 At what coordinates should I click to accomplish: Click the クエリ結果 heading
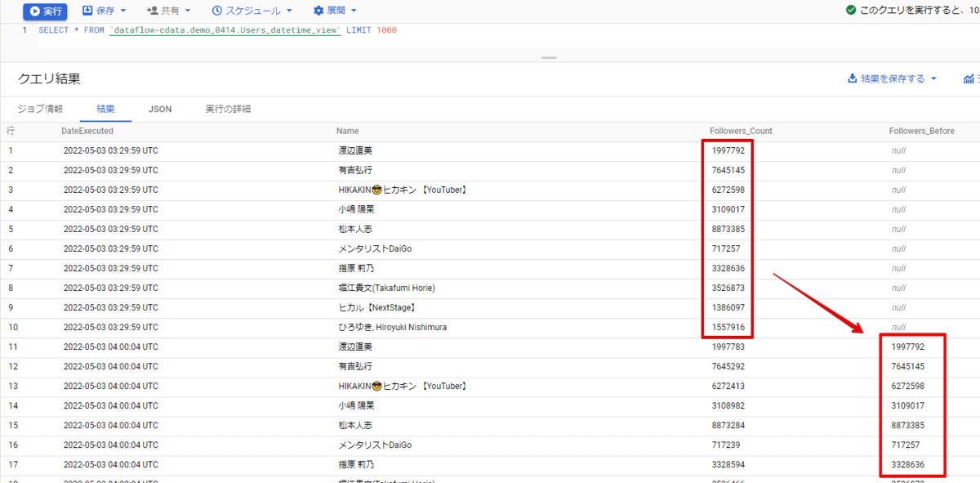click(x=49, y=78)
